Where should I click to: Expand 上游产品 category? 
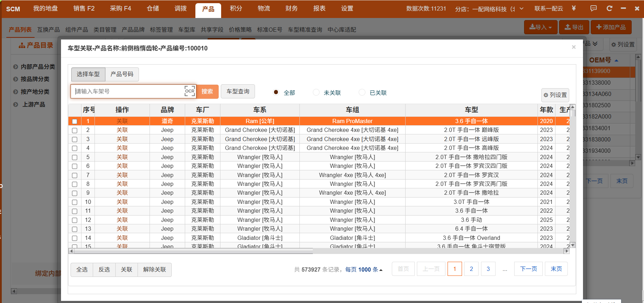click(x=16, y=104)
